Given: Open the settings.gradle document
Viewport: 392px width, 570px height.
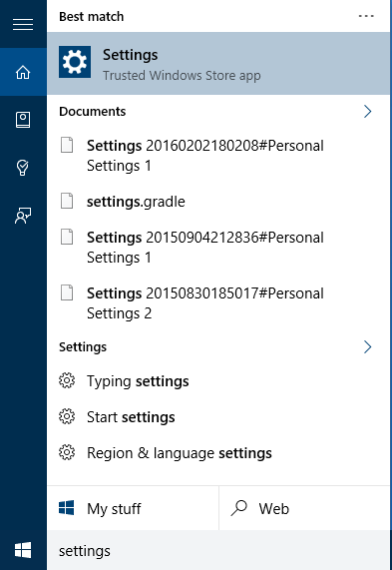Looking at the screenshot, I should (218, 202).
